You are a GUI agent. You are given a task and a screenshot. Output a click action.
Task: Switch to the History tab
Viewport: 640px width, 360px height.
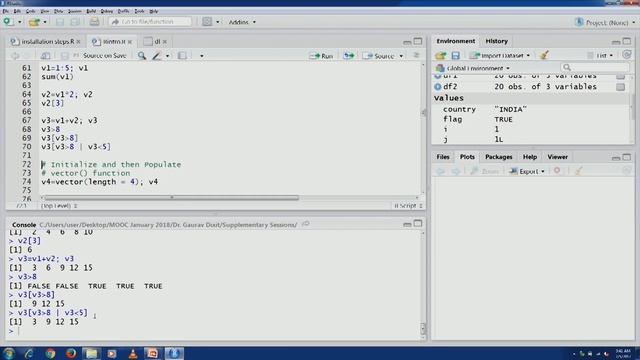(496, 41)
